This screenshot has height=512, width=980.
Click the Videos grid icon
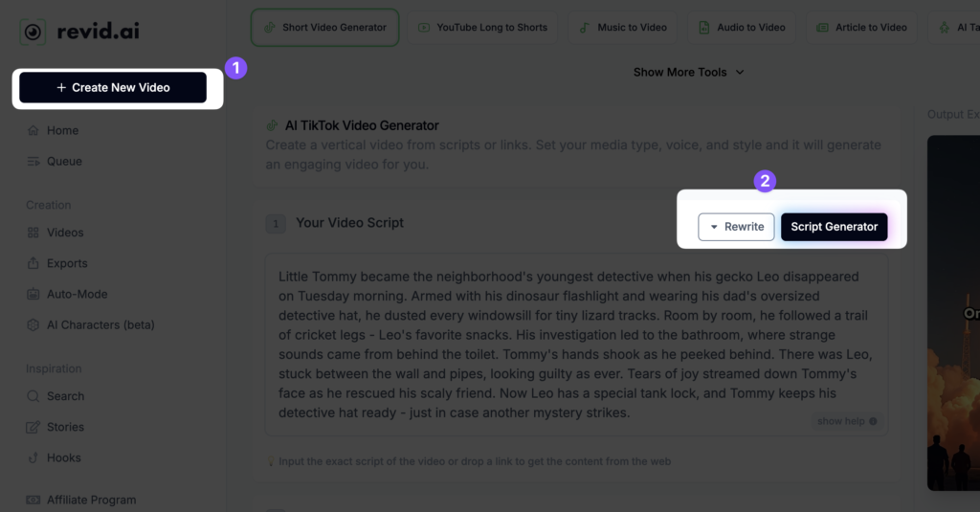click(x=33, y=233)
